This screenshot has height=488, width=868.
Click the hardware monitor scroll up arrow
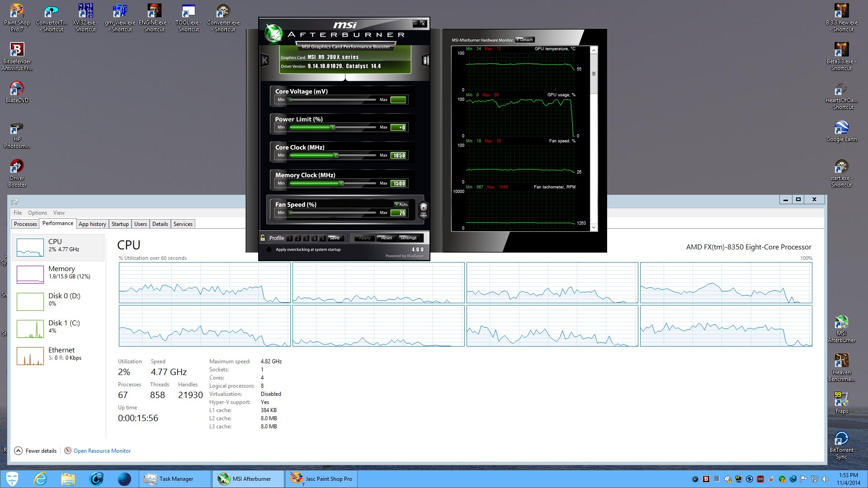594,51
